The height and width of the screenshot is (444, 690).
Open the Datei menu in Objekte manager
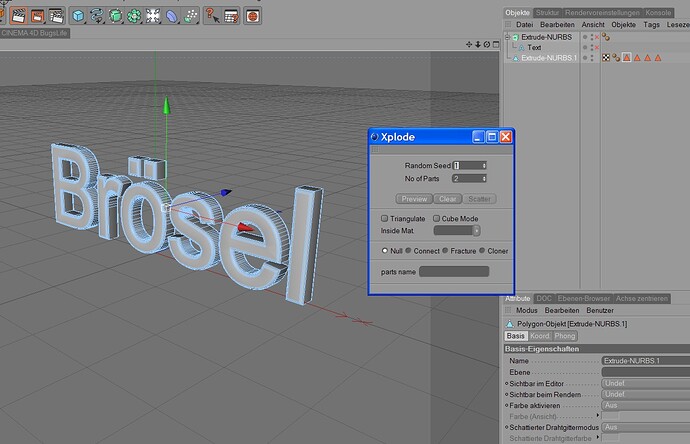525,25
